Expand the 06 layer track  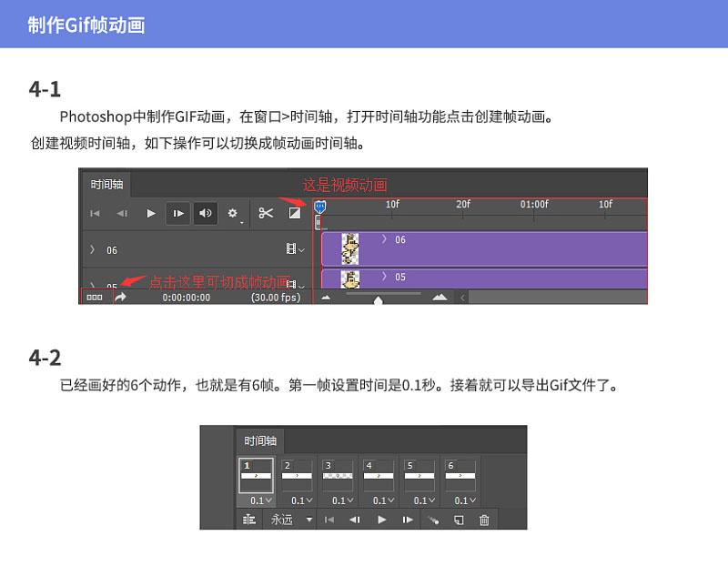[92, 250]
